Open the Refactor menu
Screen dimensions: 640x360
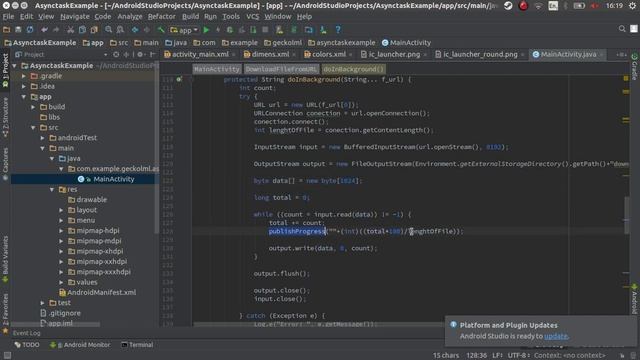[x=162, y=17]
